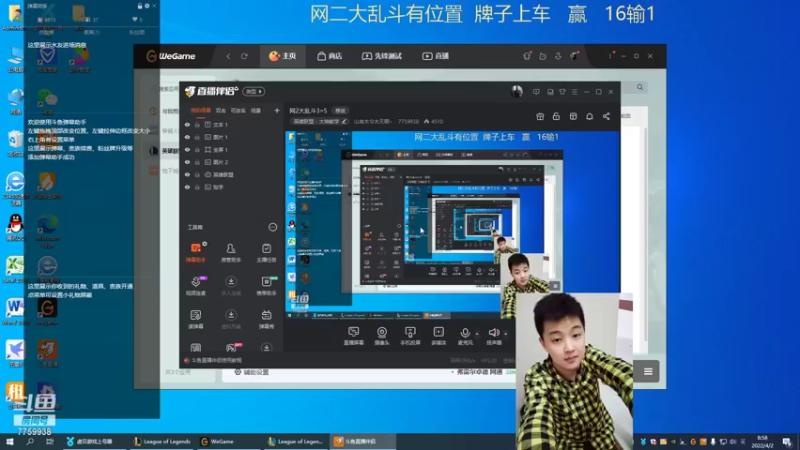
Task: Collapse the 工具箱 toolbox section
Action: tap(272, 227)
